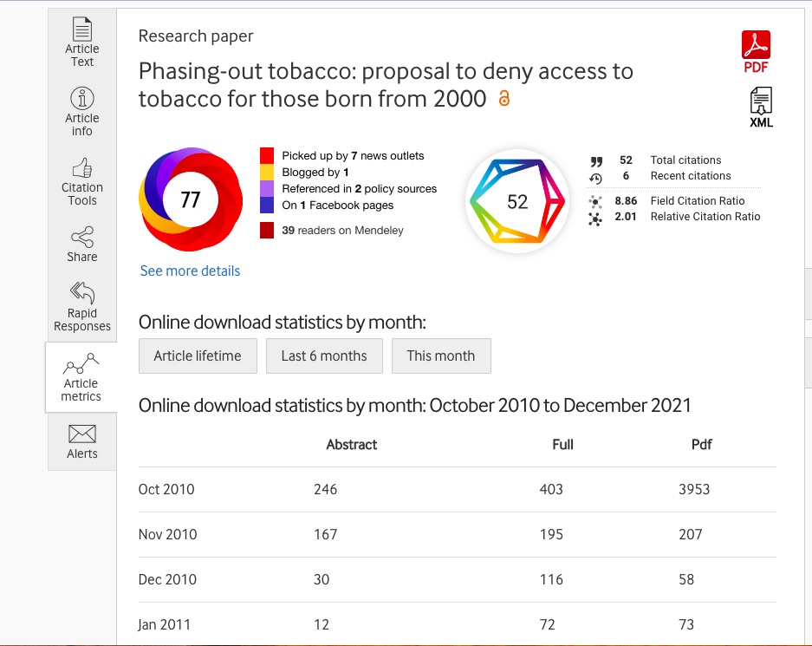Download the article PDF

click(756, 52)
